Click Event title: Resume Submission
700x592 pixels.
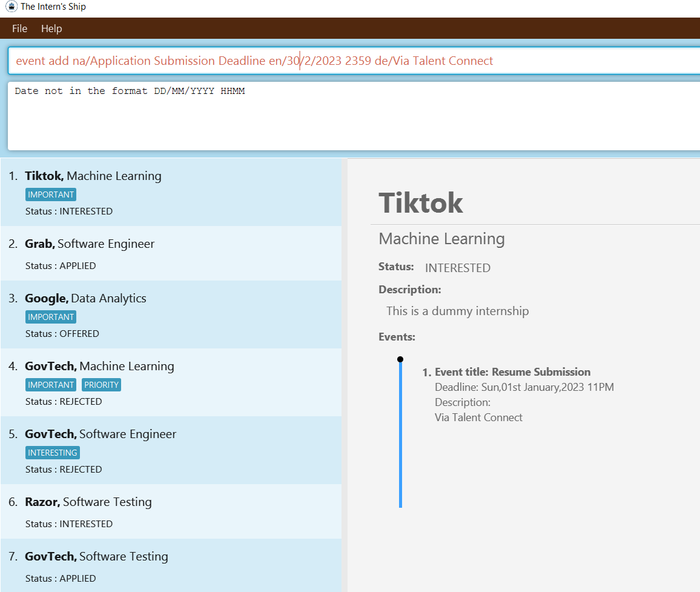[512, 372]
